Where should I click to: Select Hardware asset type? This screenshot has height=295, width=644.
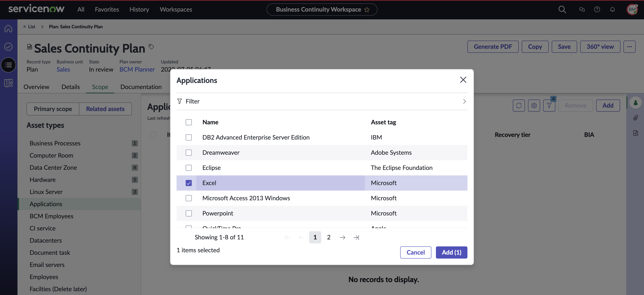click(79, 180)
